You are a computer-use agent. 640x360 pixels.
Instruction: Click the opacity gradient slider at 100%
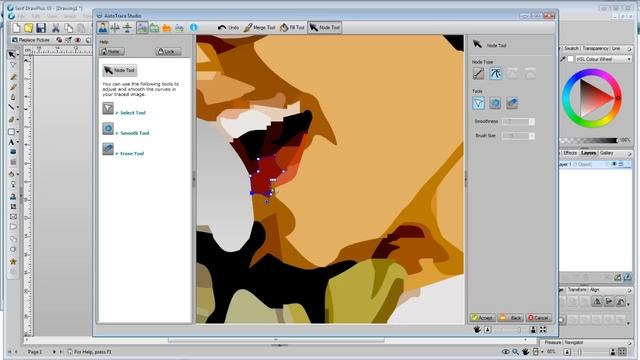[589, 140]
